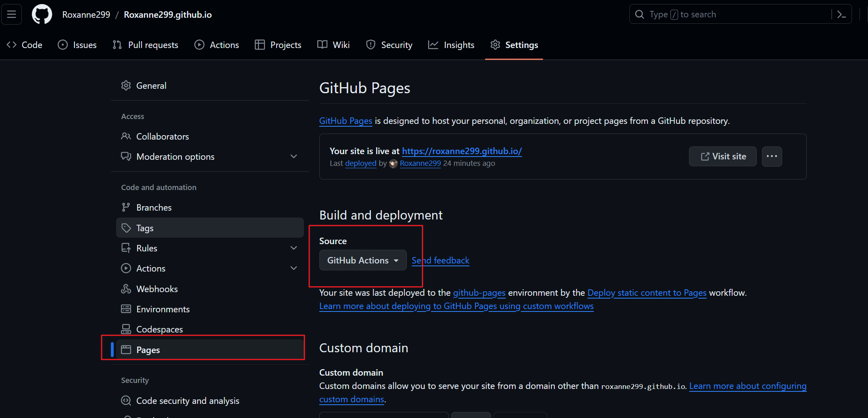The height and width of the screenshot is (418, 868).
Task: Click the Rules icon in sidebar
Action: (x=126, y=248)
